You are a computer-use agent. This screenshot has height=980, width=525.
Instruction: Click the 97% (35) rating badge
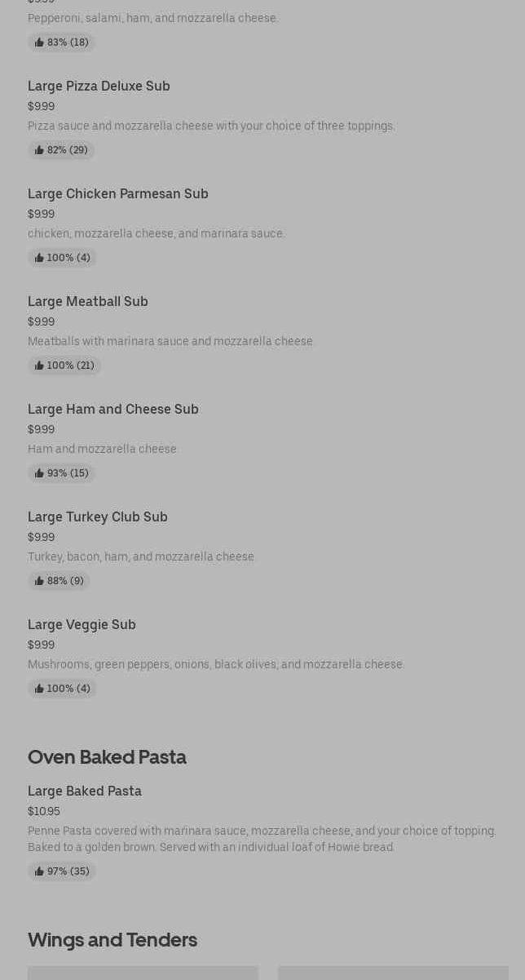(62, 871)
